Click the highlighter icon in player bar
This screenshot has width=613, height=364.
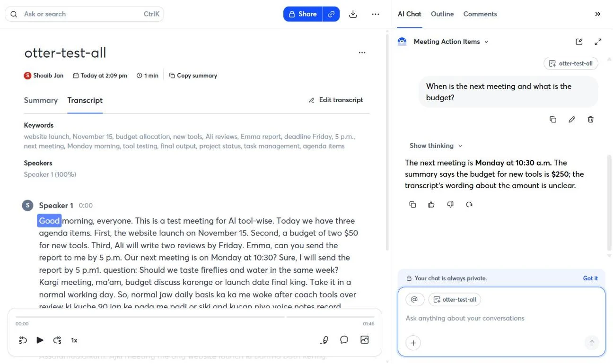tap(324, 340)
